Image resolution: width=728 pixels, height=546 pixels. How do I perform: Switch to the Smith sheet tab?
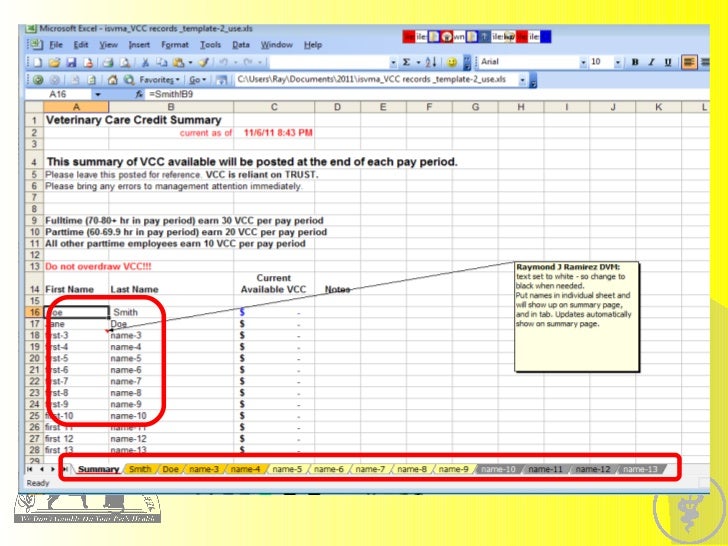tap(140, 469)
